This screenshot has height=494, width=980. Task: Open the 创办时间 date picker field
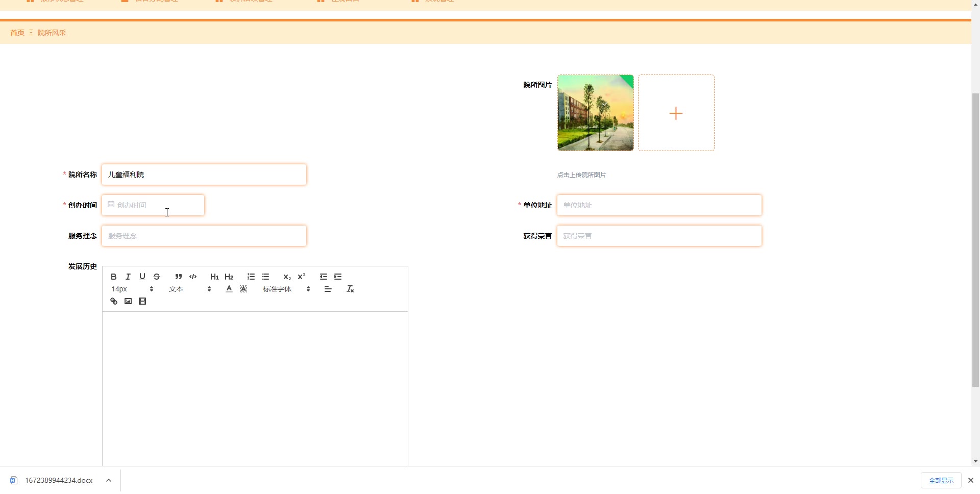pos(153,205)
